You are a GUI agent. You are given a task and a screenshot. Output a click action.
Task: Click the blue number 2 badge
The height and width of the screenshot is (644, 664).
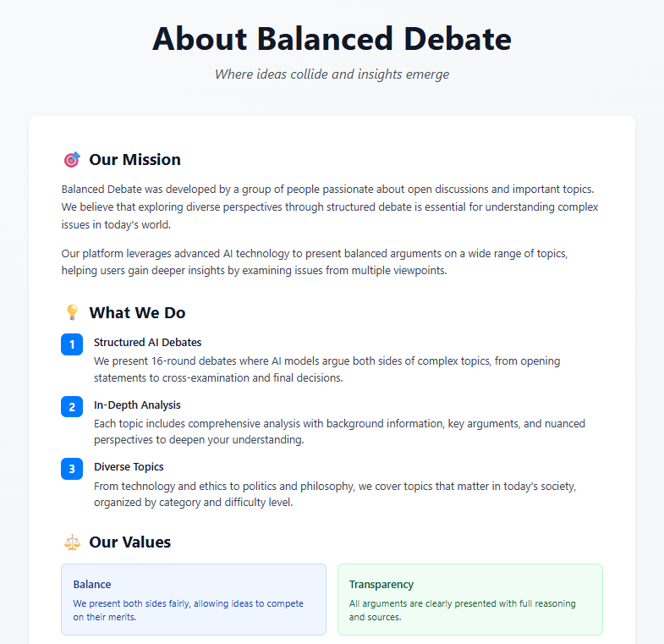point(72,406)
